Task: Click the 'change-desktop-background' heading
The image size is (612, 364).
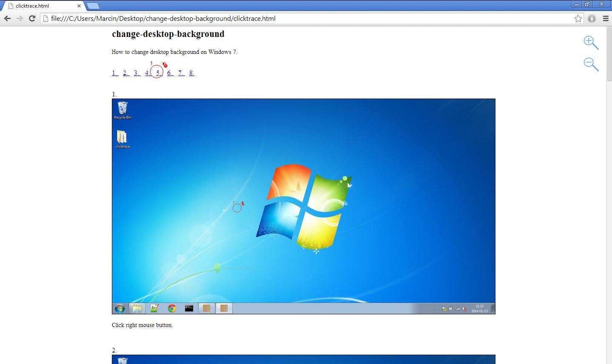Action: (x=168, y=34)
